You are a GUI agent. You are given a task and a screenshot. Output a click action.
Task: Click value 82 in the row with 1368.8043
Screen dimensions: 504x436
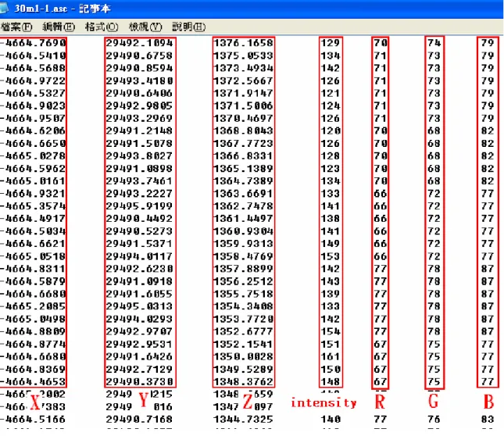(x=488, y=130)
